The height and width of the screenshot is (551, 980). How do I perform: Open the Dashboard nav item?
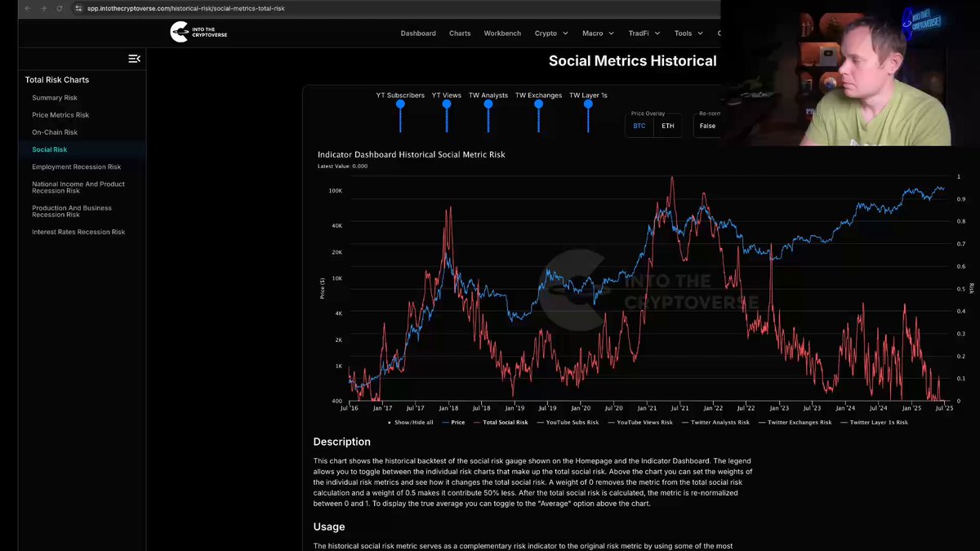pyautogui.click(x=418, y=33)
